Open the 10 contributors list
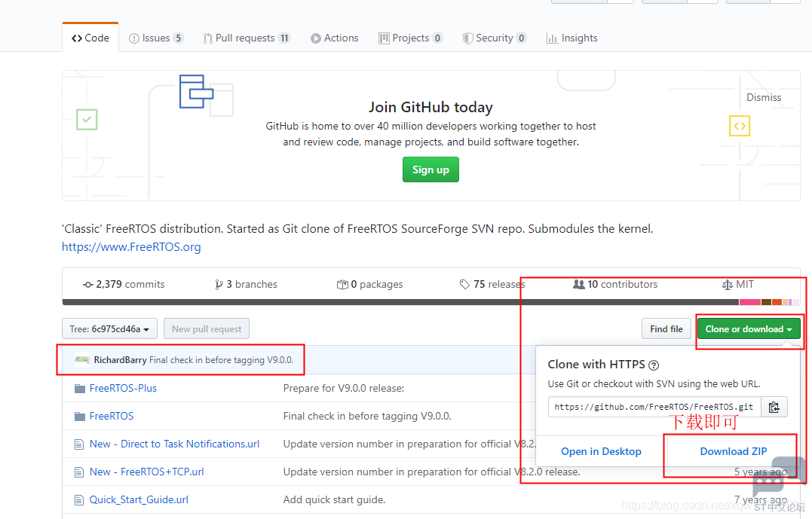812x519 pixels. [615, 284]
